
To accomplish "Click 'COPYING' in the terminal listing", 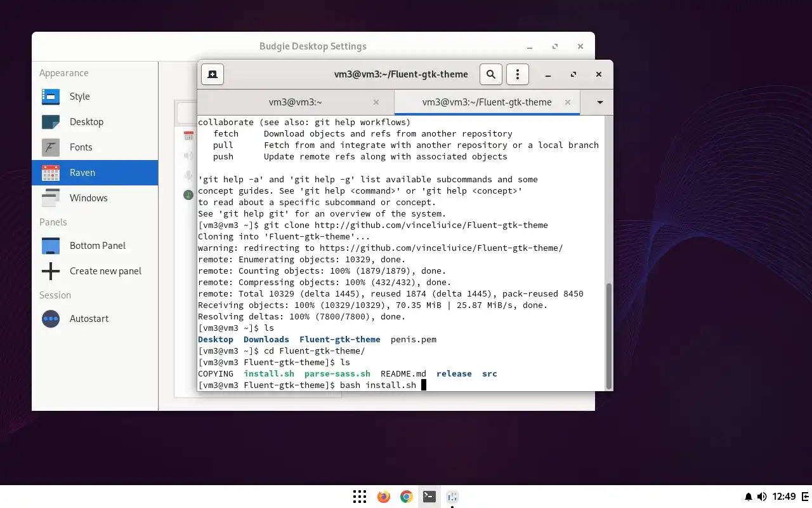I will click(x=216, y=373).
